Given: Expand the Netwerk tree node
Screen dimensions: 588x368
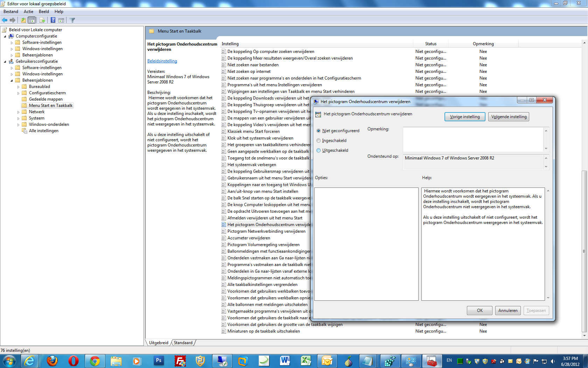Looking at the screenshot, I should 18,111.
